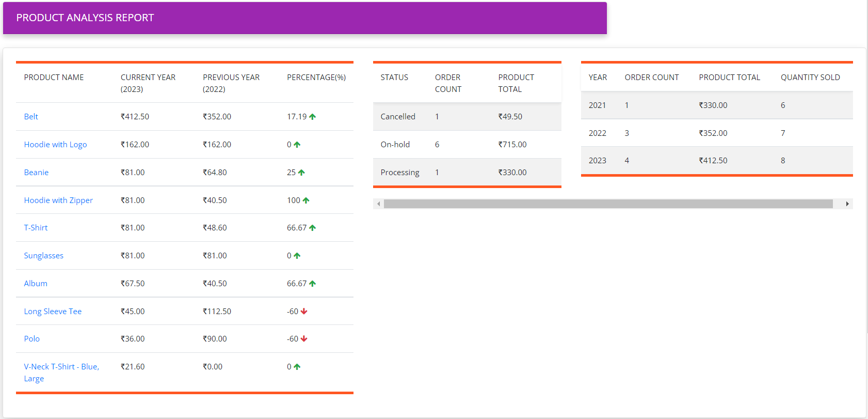This screenshot has height=419, width=868.
Task: Click the red down arrow in Polo row
Action: pos(304,339)
